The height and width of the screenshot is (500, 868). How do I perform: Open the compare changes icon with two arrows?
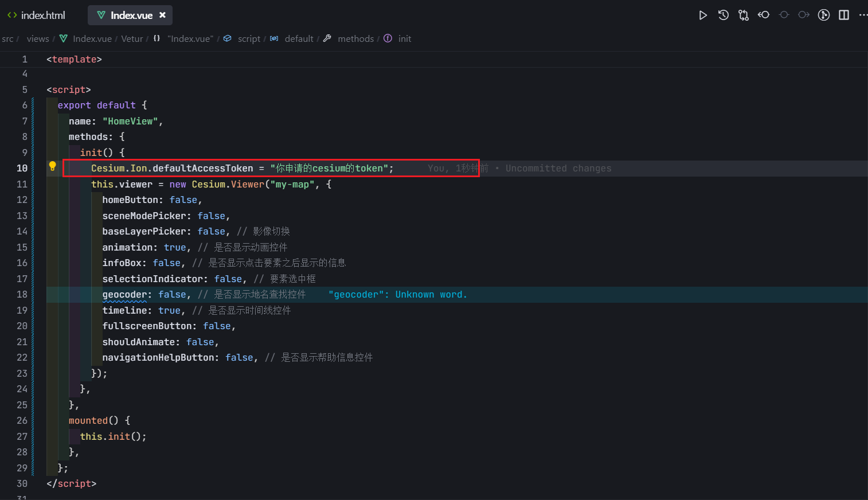[744, 15]
